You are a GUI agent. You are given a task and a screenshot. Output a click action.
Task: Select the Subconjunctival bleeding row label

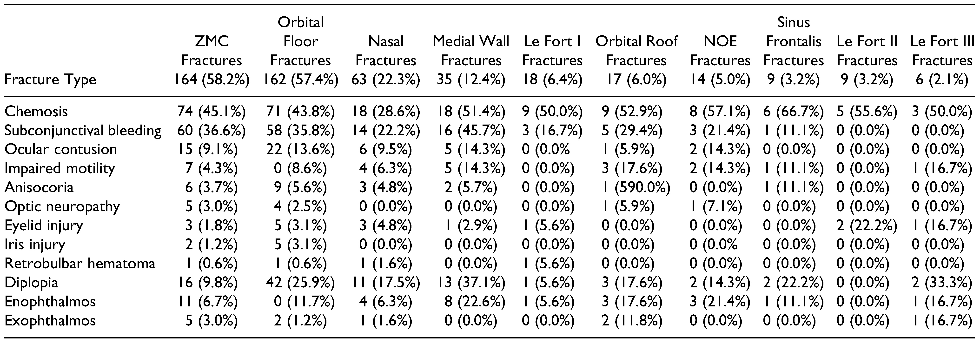83,131
